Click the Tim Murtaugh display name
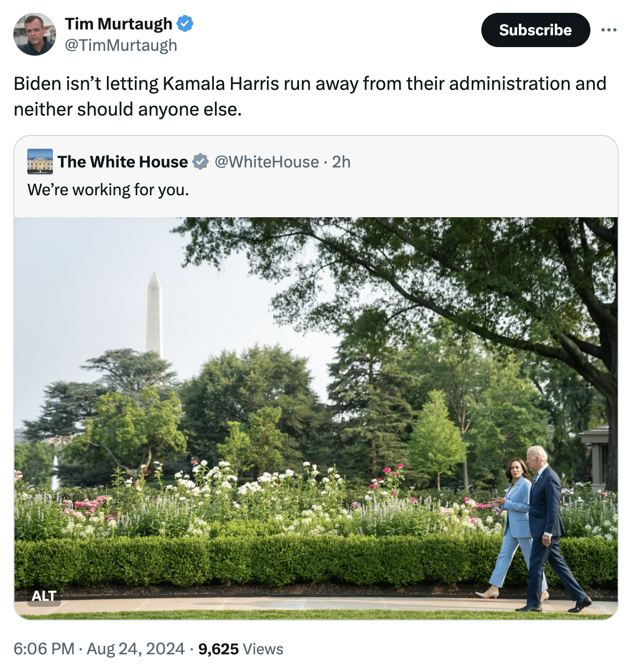630x672 pixels. pyautogui.click(x=119, y=24)
